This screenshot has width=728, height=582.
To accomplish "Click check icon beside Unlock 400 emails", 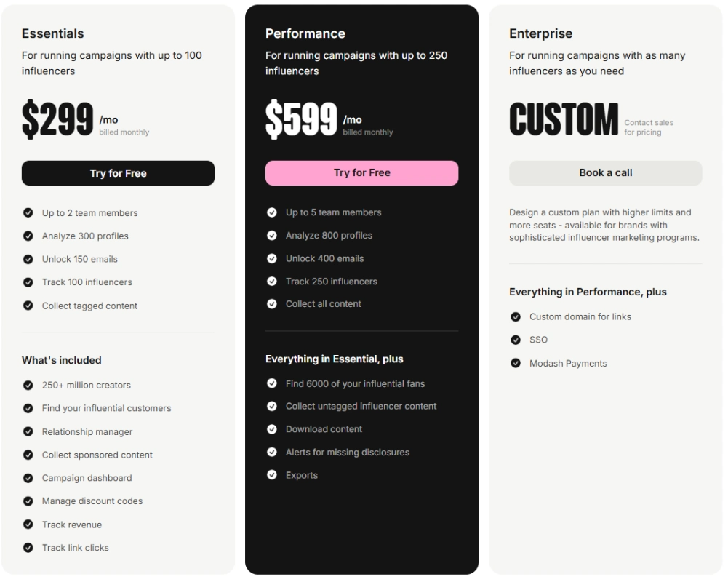I will (272, 258).
